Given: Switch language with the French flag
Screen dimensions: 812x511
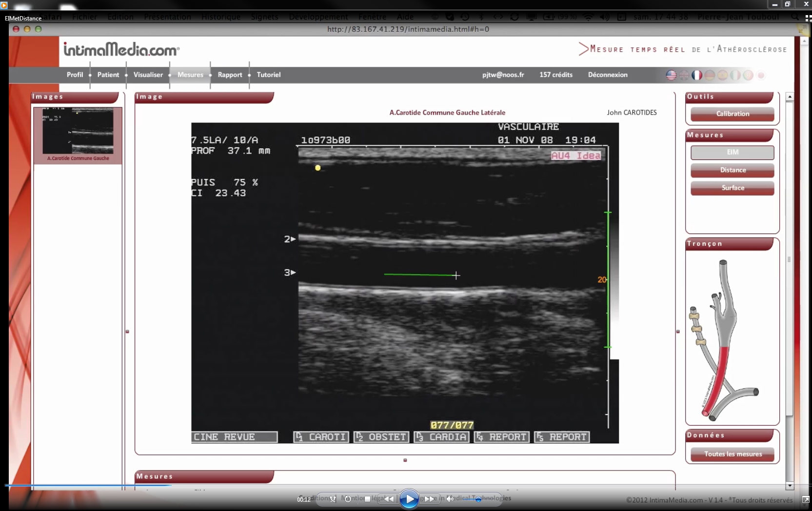Looking at the screenshot, I should point(697,75).
